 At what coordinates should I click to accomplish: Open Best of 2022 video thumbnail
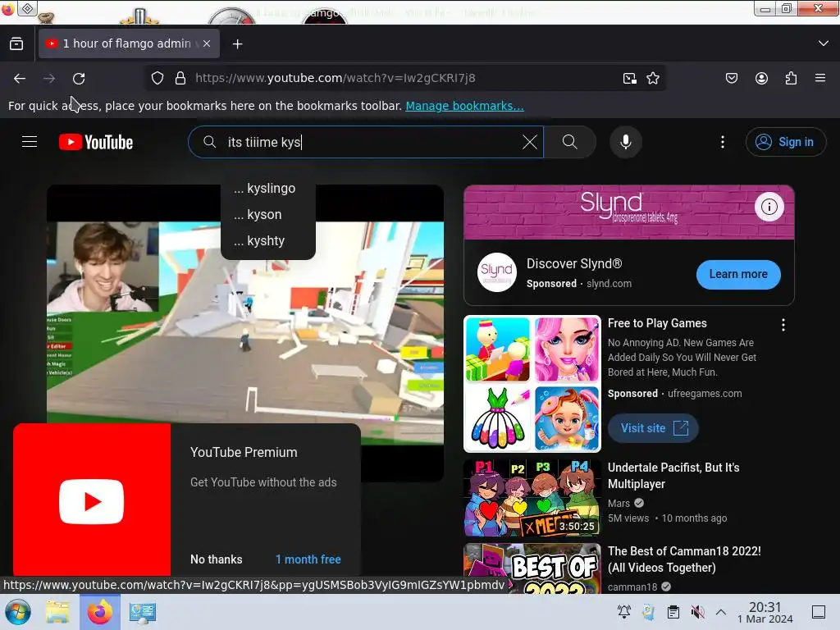point(532,568)
